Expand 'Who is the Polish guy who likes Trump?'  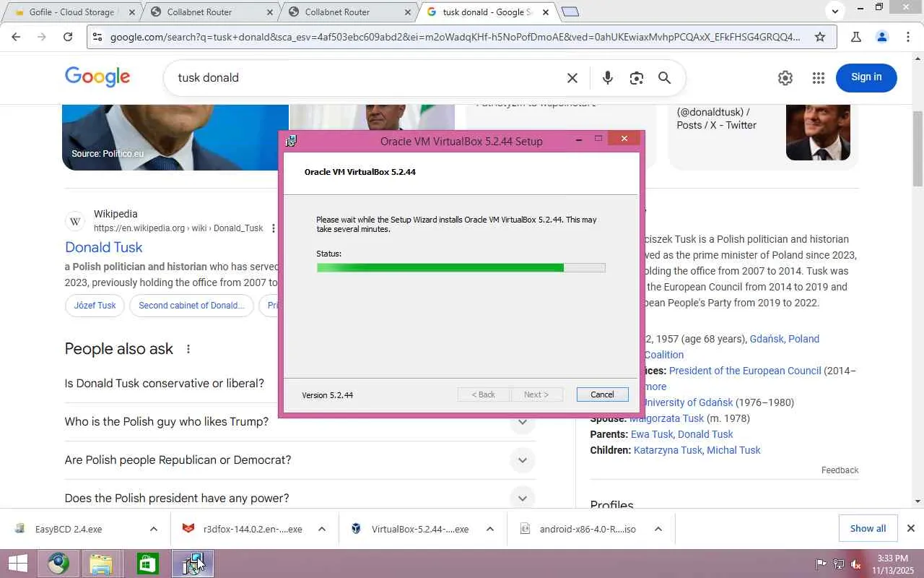523,422
